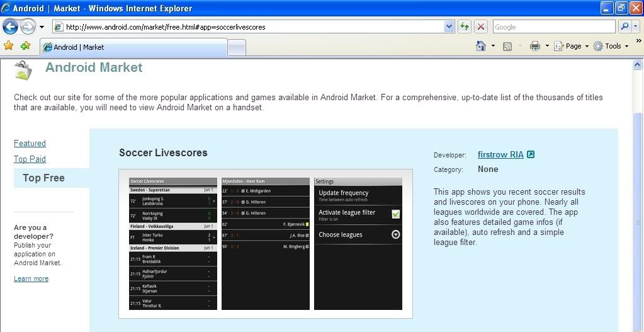644x332 pixels.
Task: Maximize or restore the browser window
Action: (x=621, y=8)
